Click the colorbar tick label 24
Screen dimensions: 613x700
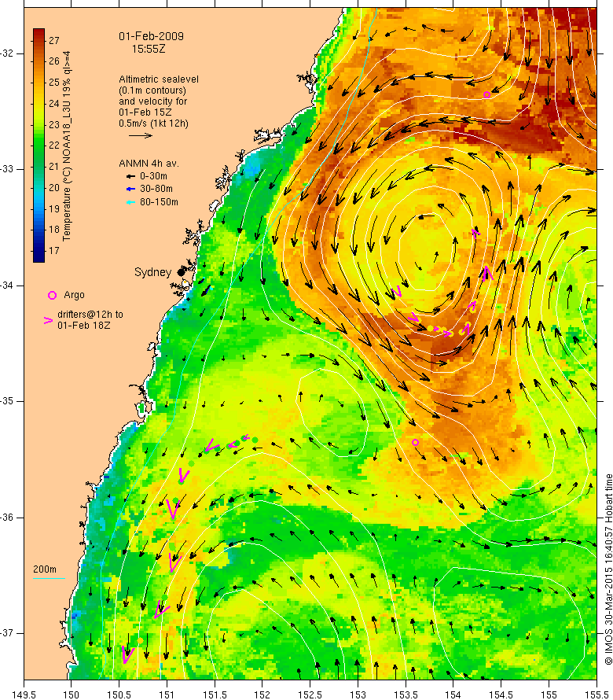[54, 104]
